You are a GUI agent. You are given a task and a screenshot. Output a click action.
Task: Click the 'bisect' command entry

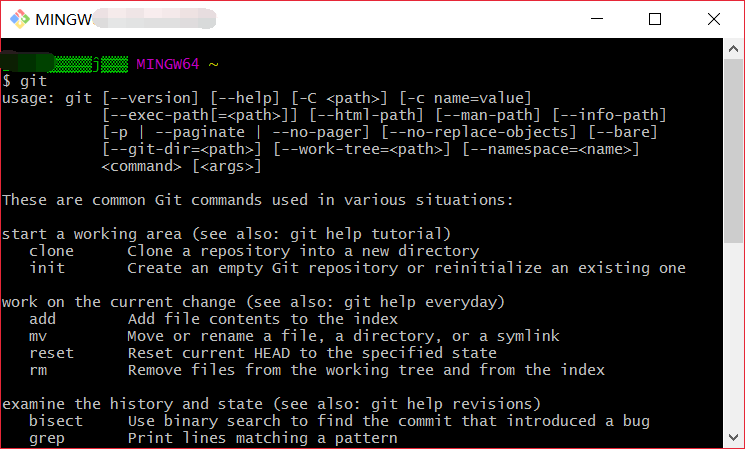(x=56, y=421)
